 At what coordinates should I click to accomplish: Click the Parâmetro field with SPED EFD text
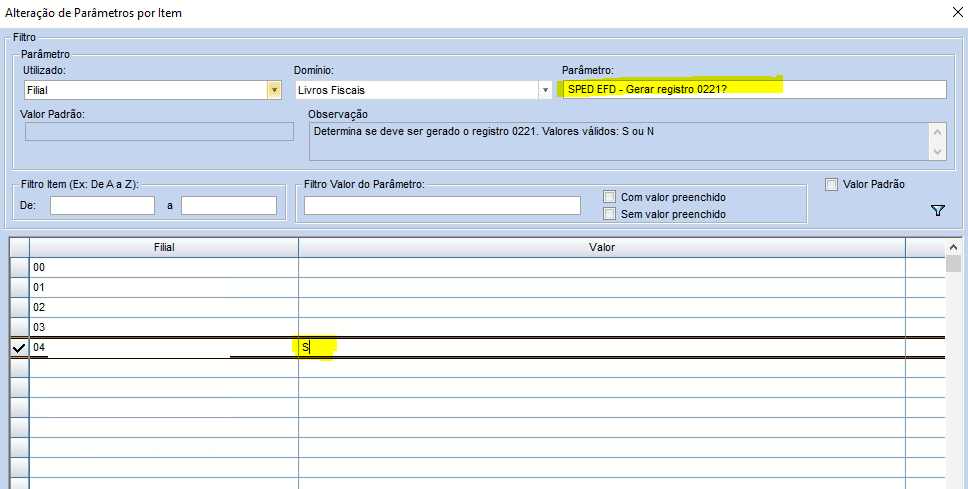click(x=753, y=90)
